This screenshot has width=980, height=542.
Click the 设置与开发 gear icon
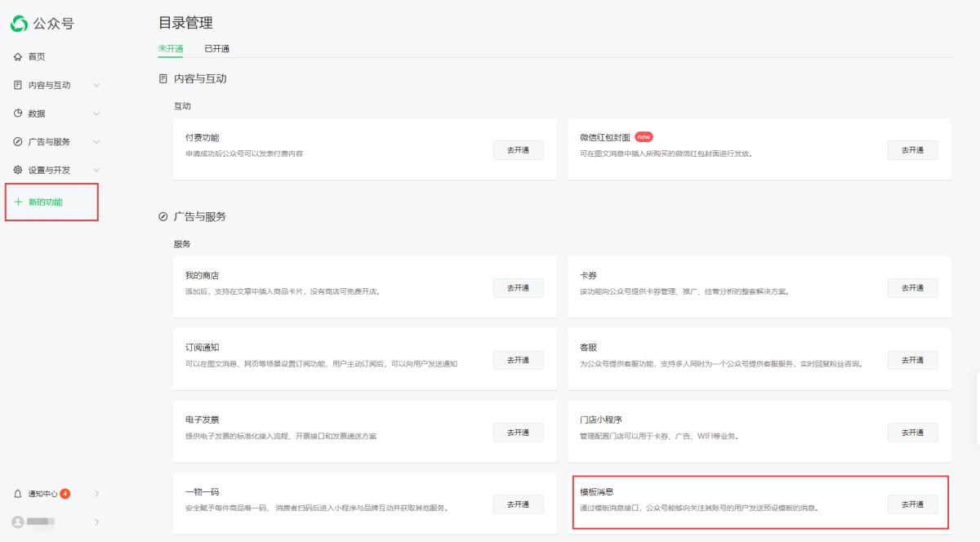(18, 170)
